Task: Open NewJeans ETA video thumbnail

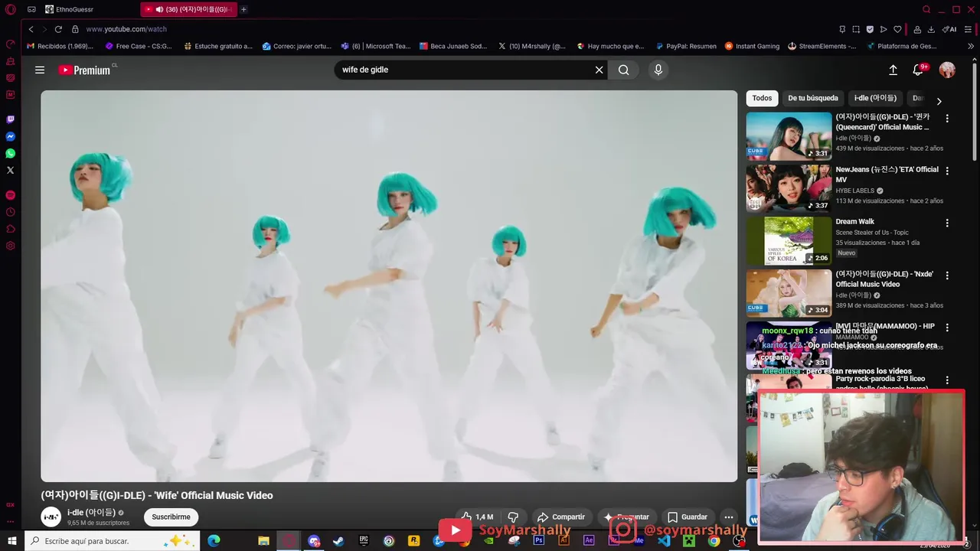Action: coord(789,187)
